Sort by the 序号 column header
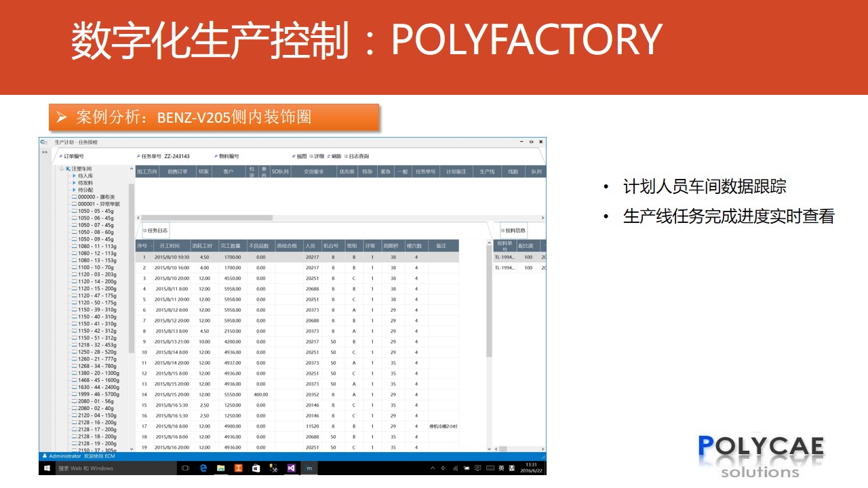 [144, 246]
